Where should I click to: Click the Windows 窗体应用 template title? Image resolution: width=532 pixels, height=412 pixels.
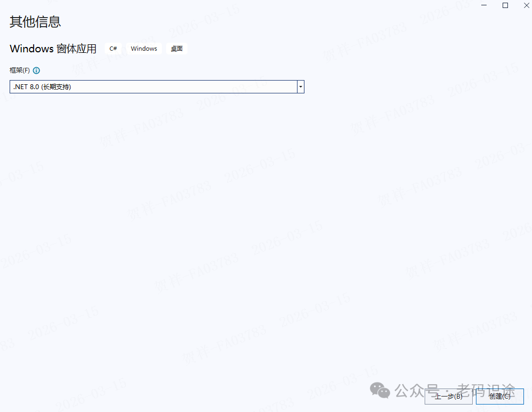[53, 49]
